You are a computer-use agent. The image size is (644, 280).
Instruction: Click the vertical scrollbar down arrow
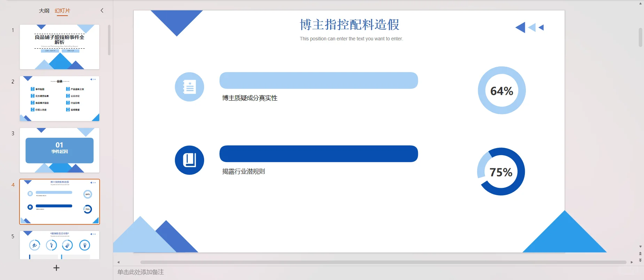[x=640, y=247]
